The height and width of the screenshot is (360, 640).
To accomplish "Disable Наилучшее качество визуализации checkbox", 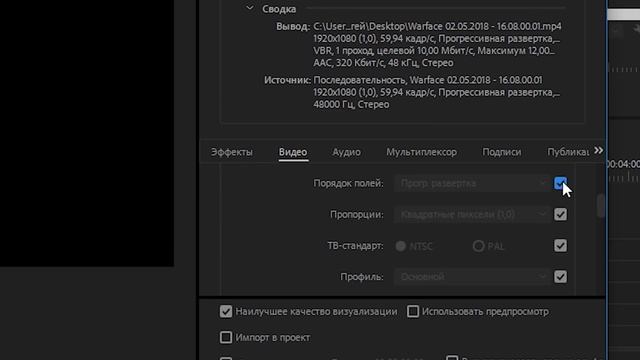I will pos(226,311).
